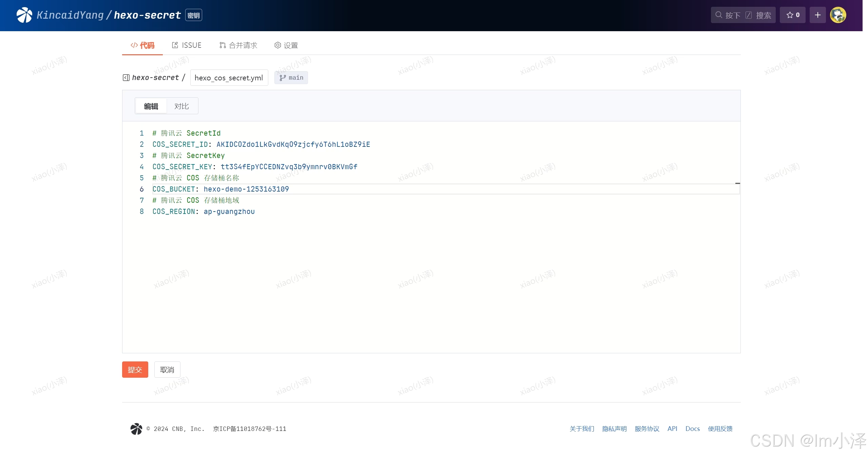Open the Docs footer link

click(x=693, y=429)
